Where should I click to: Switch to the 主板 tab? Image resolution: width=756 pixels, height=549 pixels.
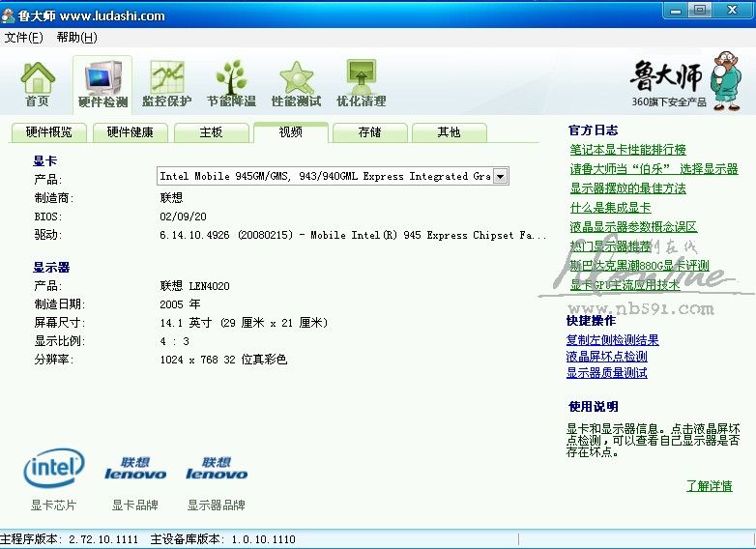tap(211, 132)
